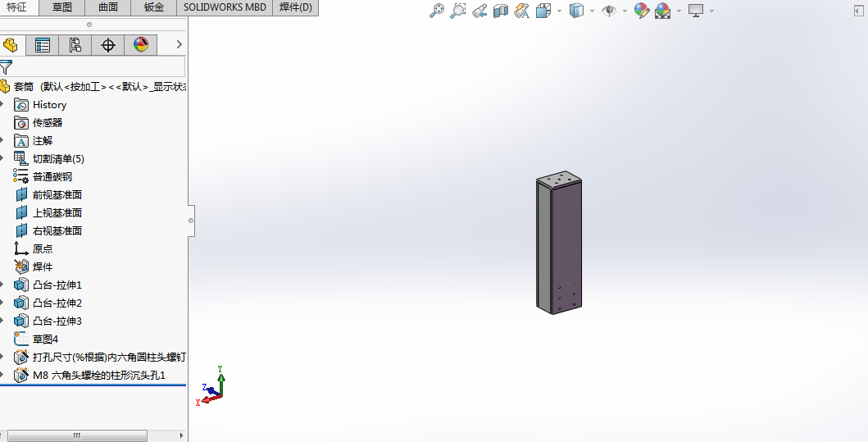868x442 pixels.
Task: Click the tree filter funnel icon
Action: click(x=6, y=67)
